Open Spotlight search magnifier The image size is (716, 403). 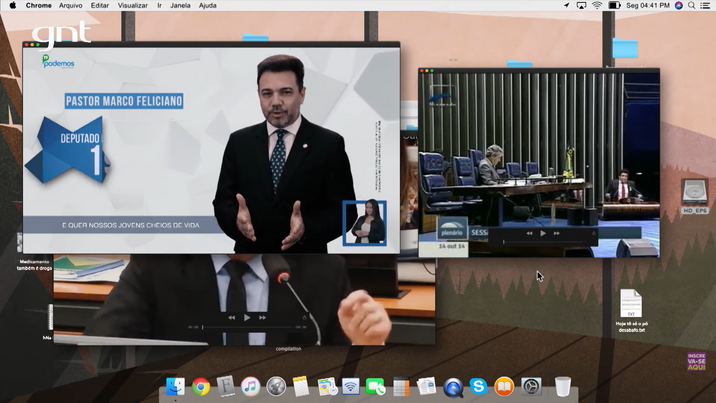[x=692, y=5]
